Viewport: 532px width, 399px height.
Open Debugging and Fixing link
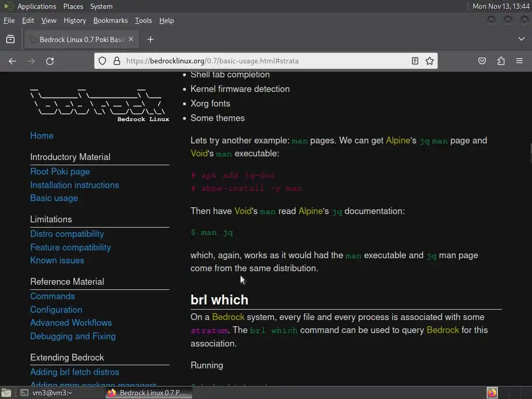(73, 336)
